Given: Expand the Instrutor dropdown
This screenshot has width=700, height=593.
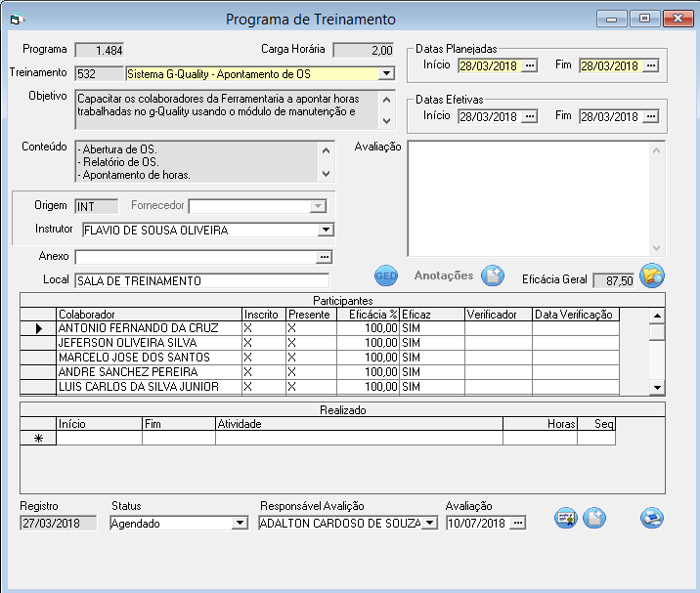Looking at the screenshot, I should tap(326, 230).
